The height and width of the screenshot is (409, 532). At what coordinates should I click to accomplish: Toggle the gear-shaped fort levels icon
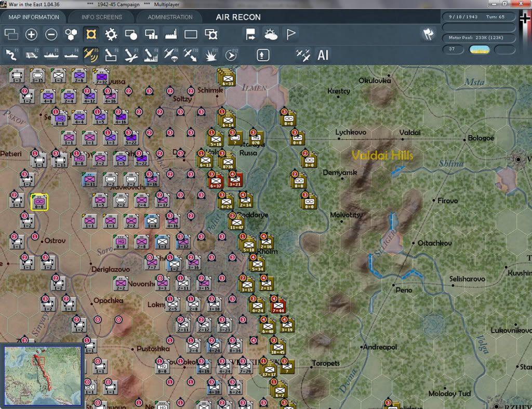111,34
